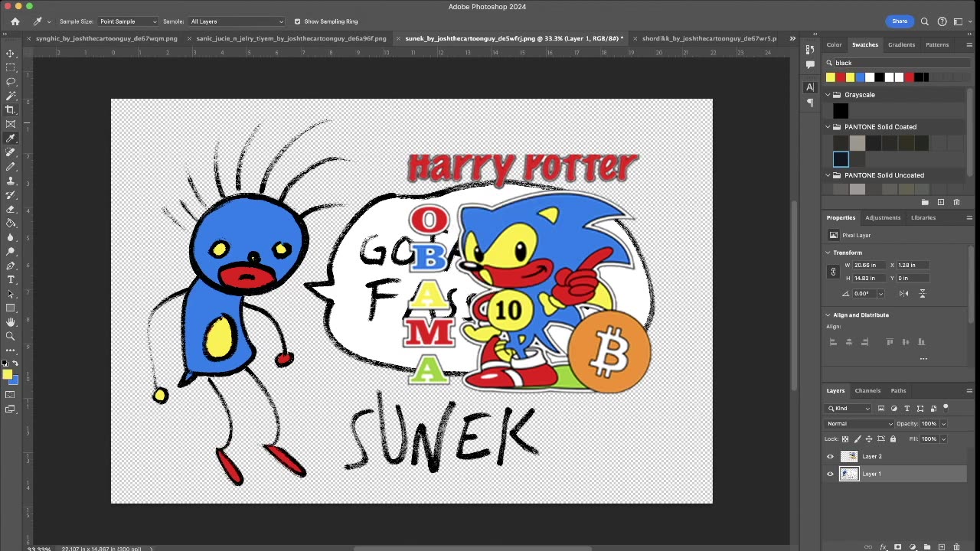The image size is (980, 551).
Task: Create a new layer
Action: tap(942, 547)
